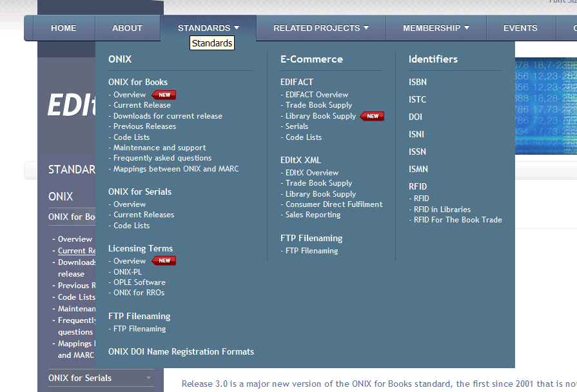This screenshot has width=577, height=392.
Task: Select Trade Book Supply under EDIFACT
Action: point(318,105)
